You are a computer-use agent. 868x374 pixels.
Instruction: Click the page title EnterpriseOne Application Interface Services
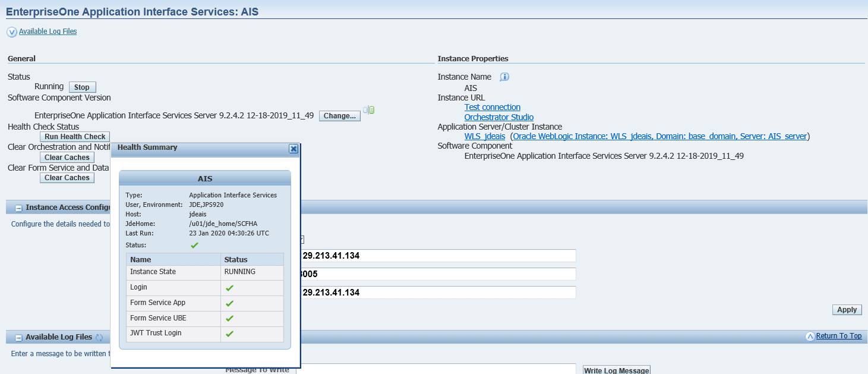[132, 11]
